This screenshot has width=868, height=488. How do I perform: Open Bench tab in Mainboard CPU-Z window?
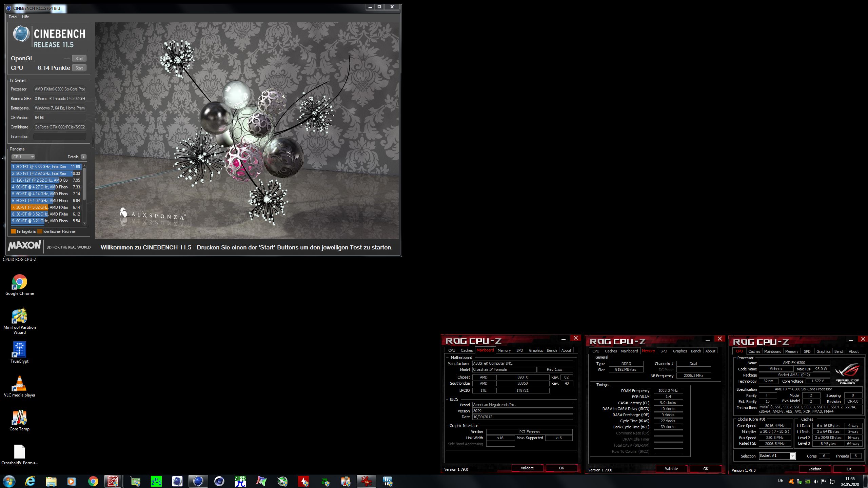tap(552, 350)
